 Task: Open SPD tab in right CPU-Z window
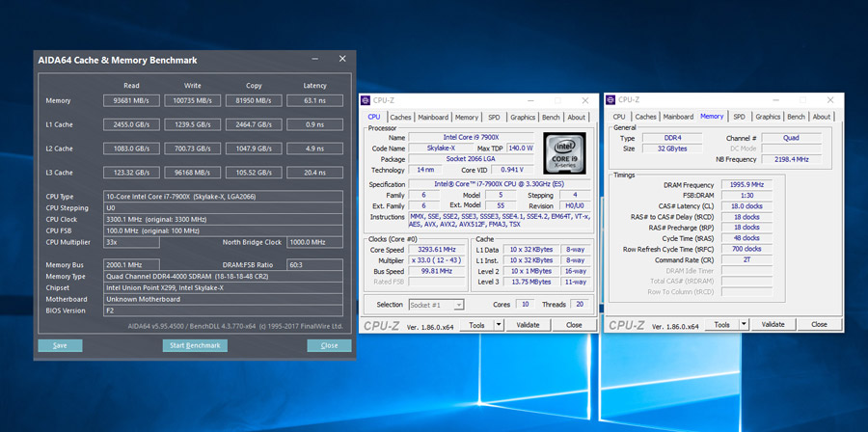tap(739, 117)
